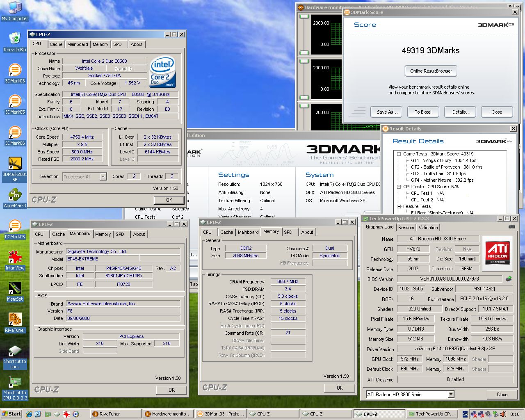Open the Validation tab in GPU-Z

428,228
